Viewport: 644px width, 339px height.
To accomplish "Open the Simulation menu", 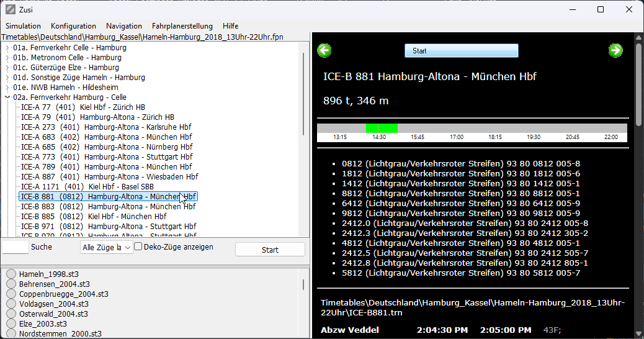I will coord(23,26).
